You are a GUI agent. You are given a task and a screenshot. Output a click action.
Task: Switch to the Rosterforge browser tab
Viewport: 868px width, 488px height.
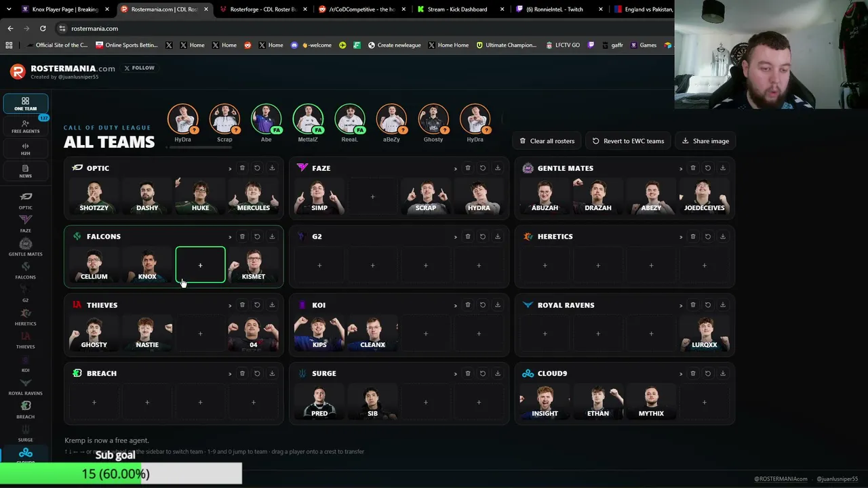263,9
